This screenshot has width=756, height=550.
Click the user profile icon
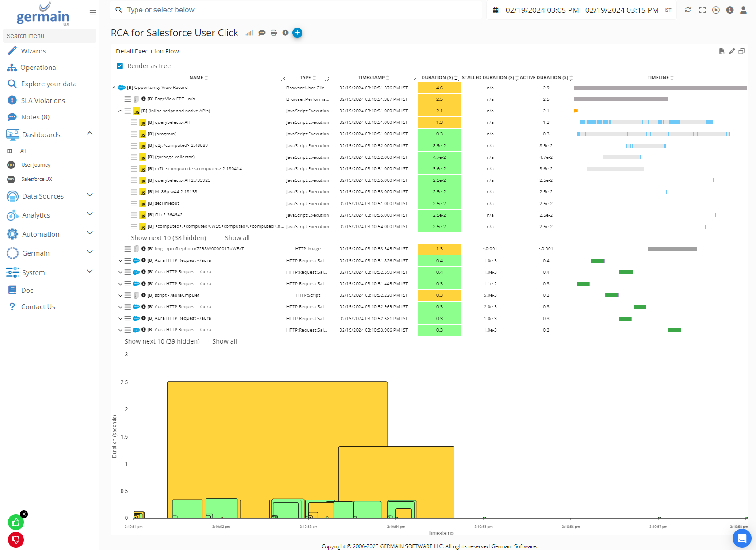point(743,10)
